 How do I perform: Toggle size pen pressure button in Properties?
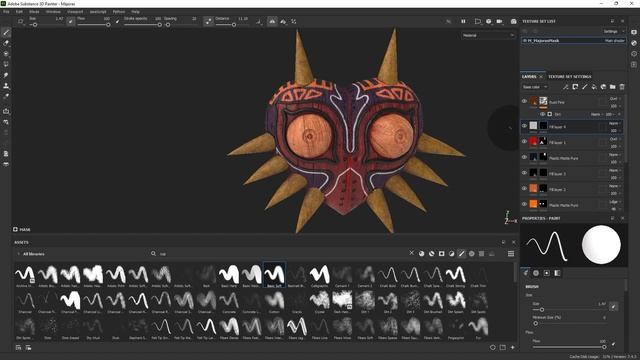(613, 306)
